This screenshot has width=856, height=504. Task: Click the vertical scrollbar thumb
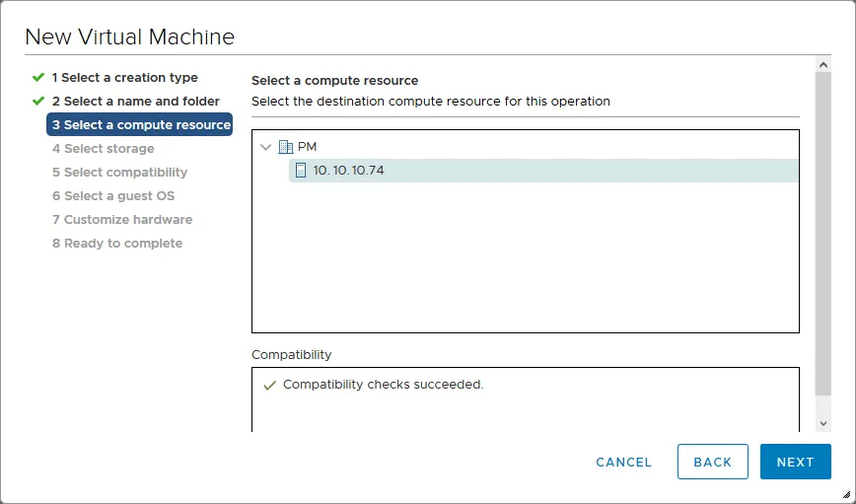point(824,232)
